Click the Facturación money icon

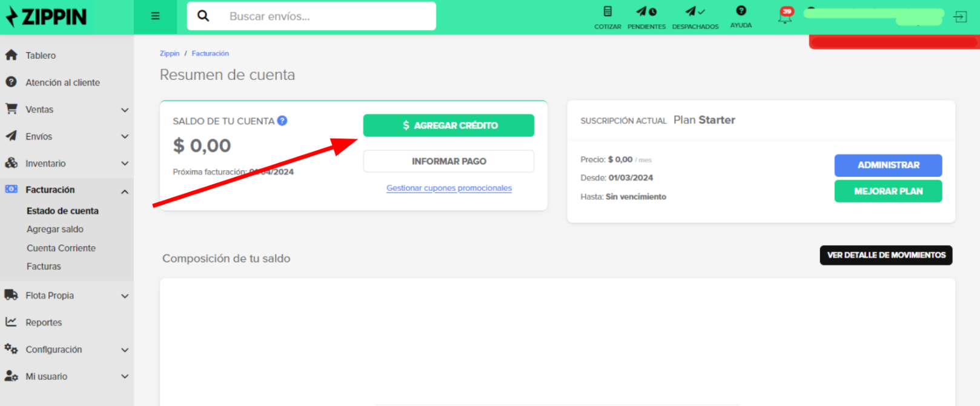pyautogui.click(x=11, y=190)
